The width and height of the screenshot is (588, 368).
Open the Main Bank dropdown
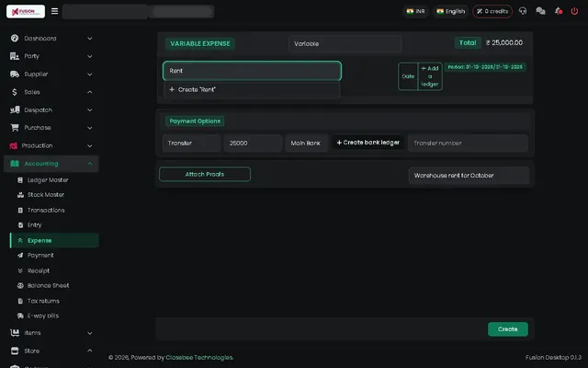pos(306,144)
